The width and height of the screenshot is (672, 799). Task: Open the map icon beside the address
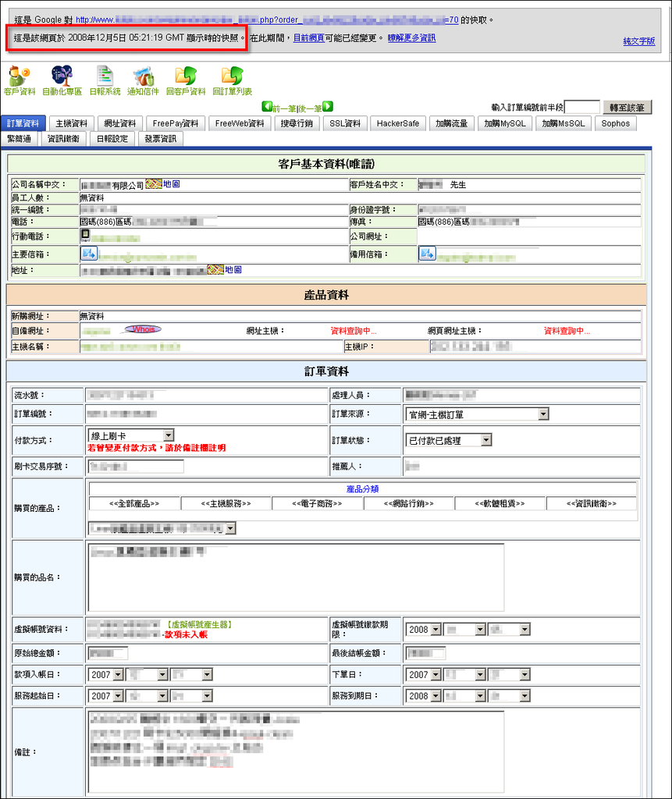pyautogui.click(x=215, y=269)
